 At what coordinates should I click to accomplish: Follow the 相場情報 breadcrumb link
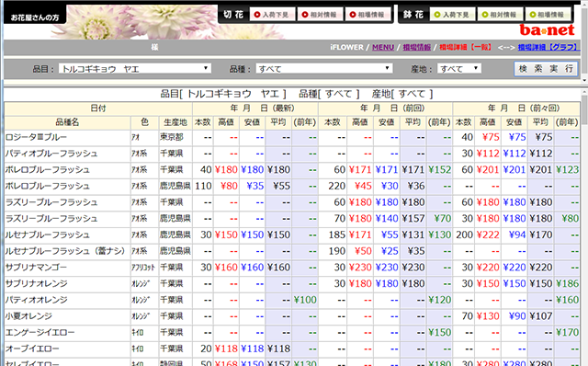[416, 47]
